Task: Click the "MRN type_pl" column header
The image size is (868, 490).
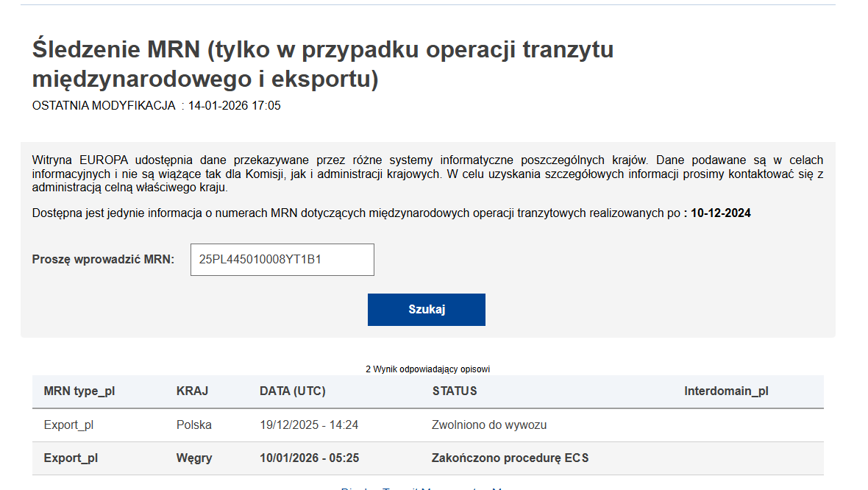Action: (79, 391)
